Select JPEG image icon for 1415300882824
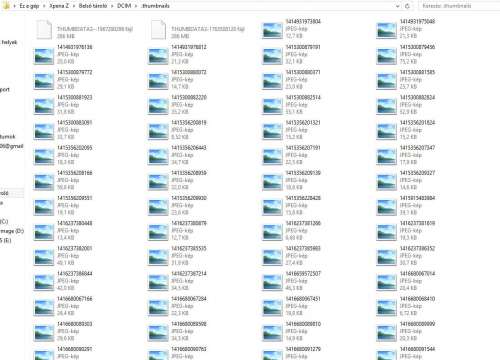This screenshot has height=360, width=500. click(x=386, y=106)
